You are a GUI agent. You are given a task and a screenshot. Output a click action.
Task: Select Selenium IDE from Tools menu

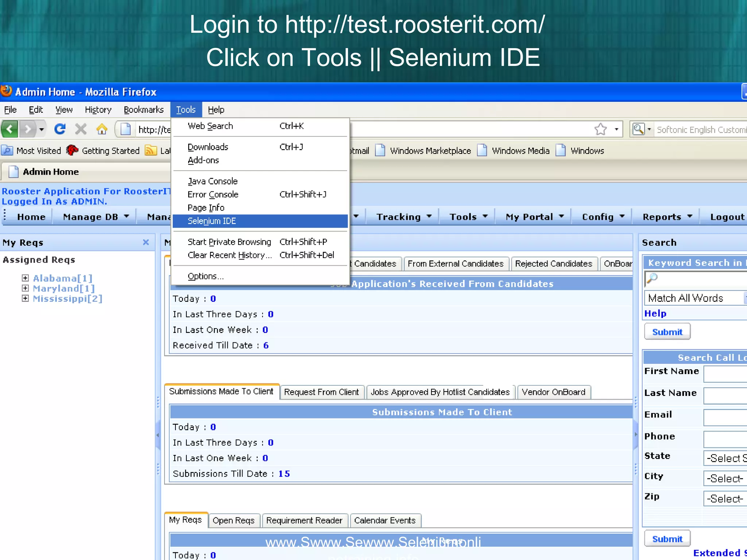pos(260,221)
